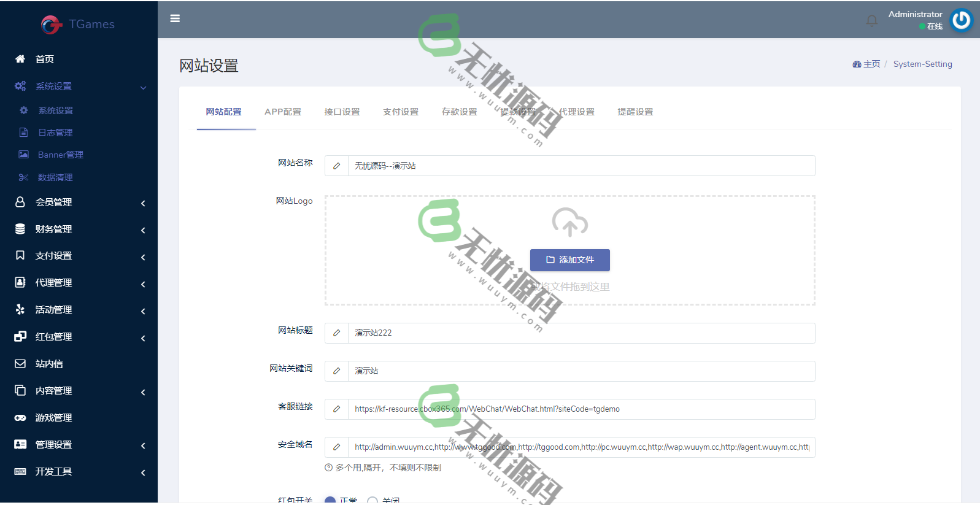
Task: Expand the 会员管理 menu arrow
Action: pos(143,203)
